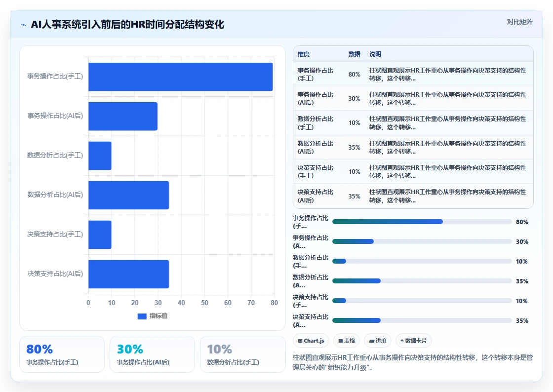The height and width of the screenshot is (392, 553).
Task: Click the x-axis tick value 80
Action: (275, 303)
